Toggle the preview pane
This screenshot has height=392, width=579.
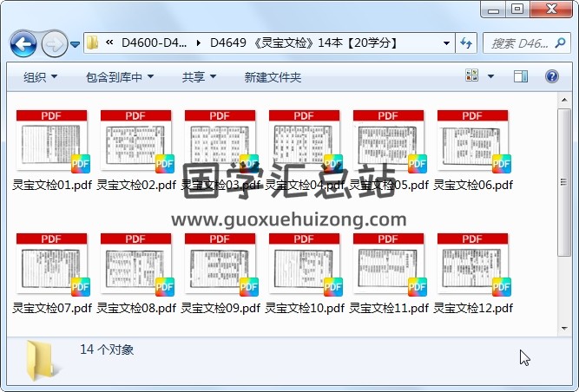[521, 76]
